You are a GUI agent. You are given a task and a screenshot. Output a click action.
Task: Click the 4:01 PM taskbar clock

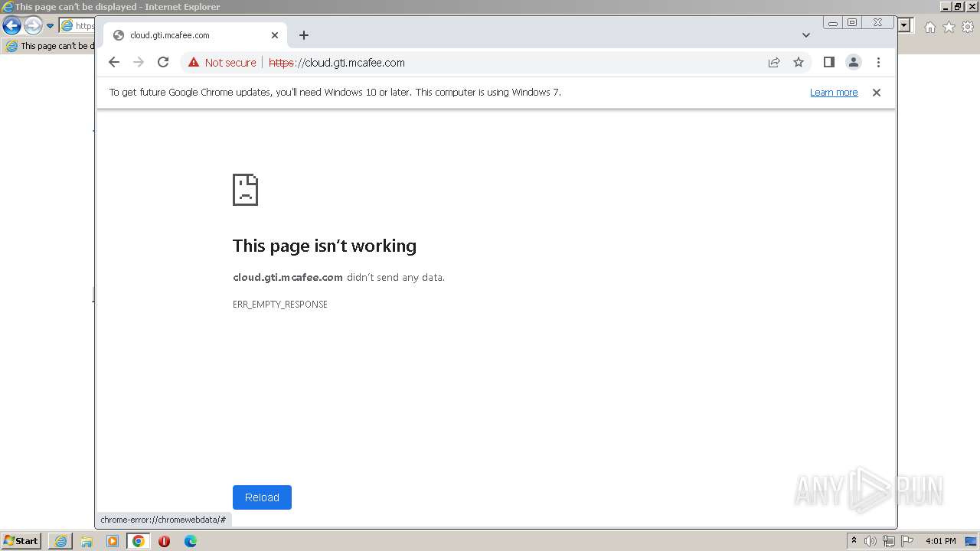(x=941, y=541)
